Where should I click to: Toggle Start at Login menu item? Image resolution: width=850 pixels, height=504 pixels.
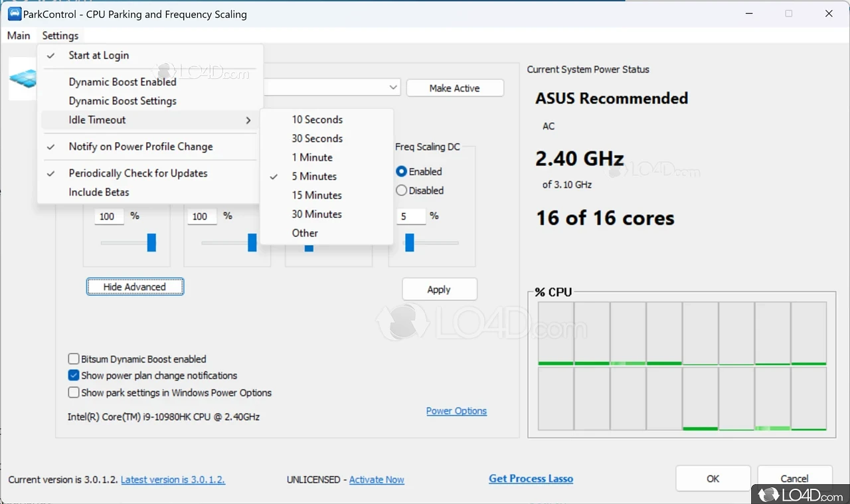point(150,56)
